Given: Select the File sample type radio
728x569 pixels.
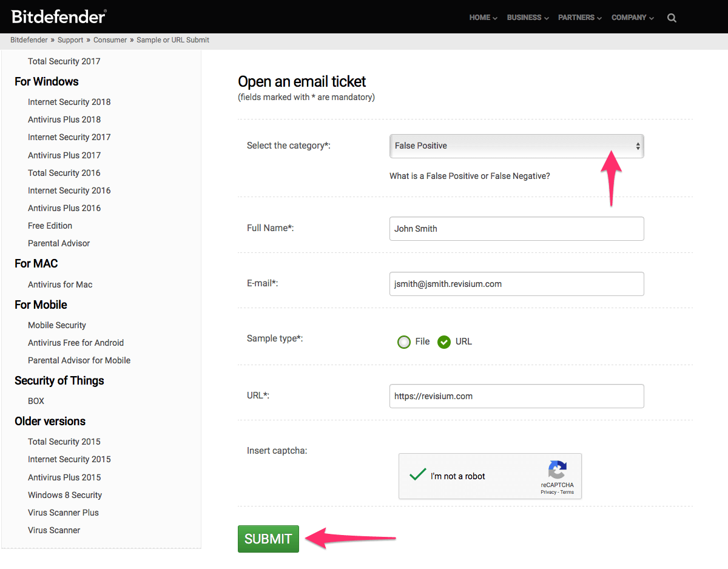Looking at the screenshot, I should [x=404, y=342].
